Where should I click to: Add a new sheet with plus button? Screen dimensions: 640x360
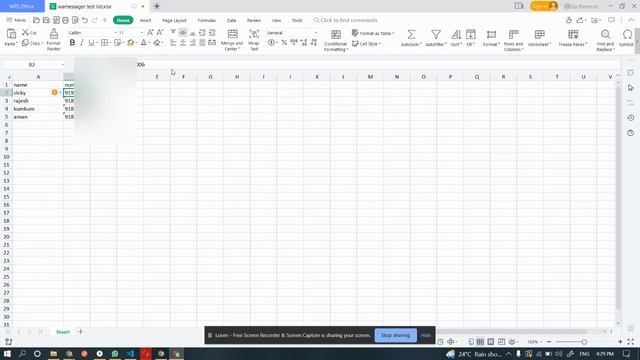coord(81,331)
